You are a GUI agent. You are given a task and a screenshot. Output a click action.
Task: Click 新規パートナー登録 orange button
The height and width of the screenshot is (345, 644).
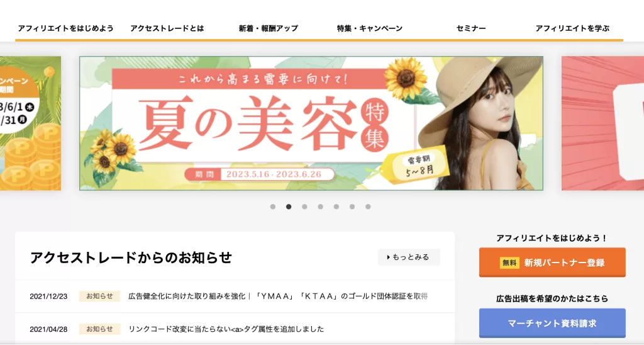pos(552,263)
